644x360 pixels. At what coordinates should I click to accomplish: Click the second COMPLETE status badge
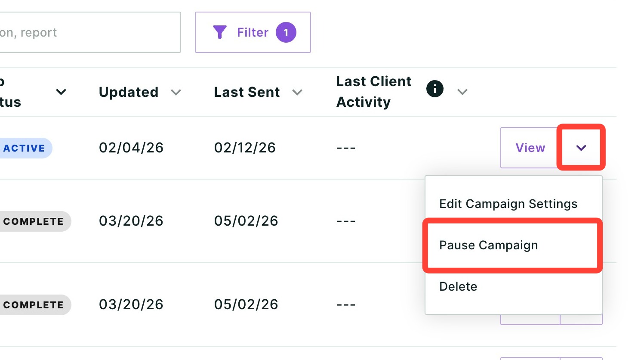click(35, 305)
